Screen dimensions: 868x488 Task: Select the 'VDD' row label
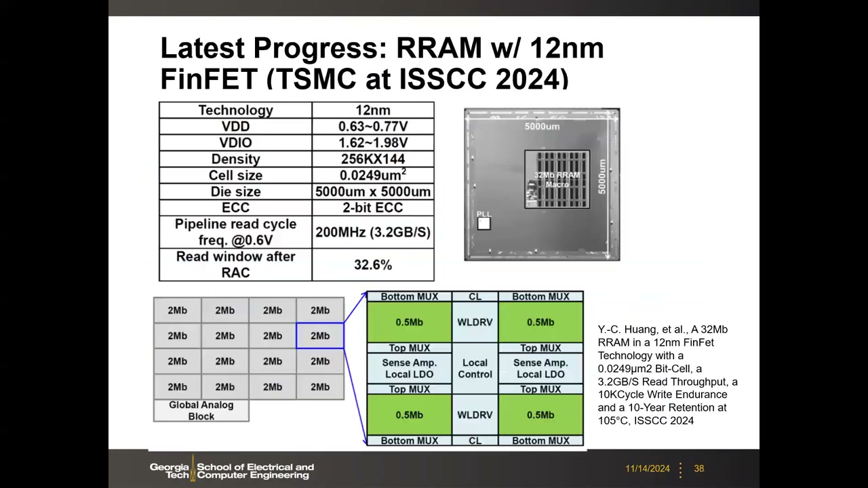(x=235, y=127)
